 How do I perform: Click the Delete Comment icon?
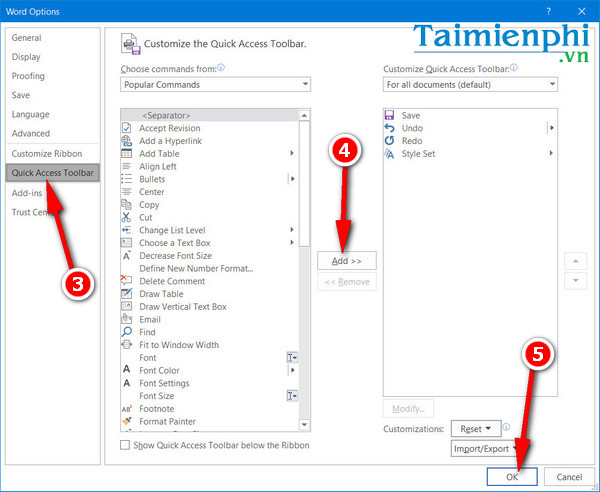pyautogui.click(x=126, y=280)
